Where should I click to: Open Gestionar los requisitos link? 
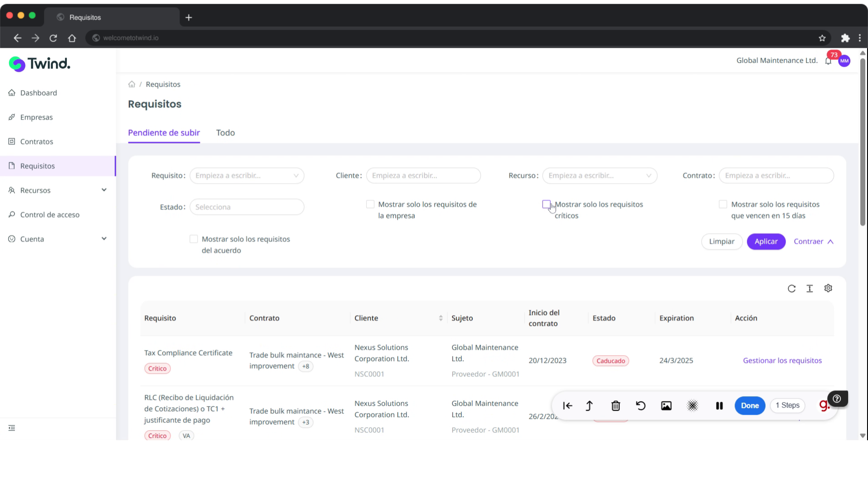click(x=782, y=361)
